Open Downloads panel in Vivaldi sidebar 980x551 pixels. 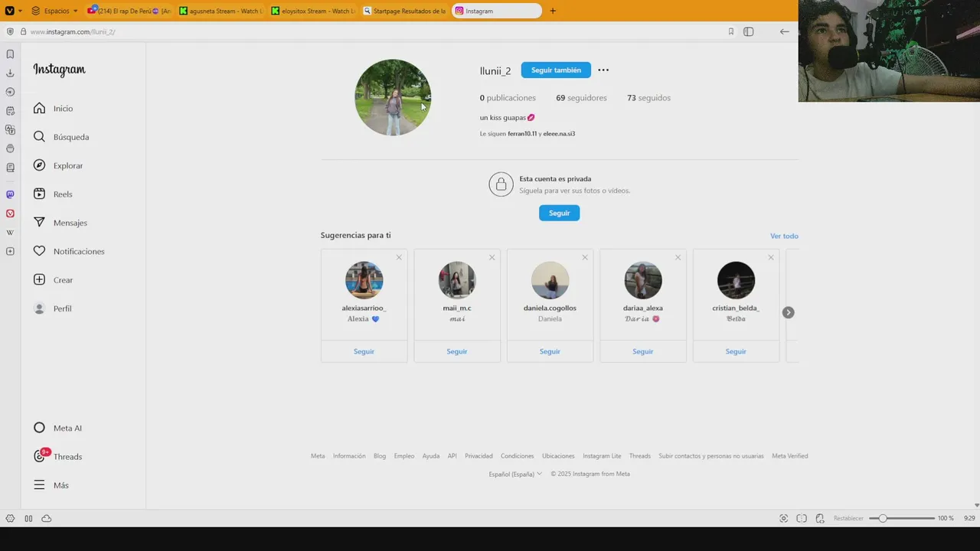10,73
